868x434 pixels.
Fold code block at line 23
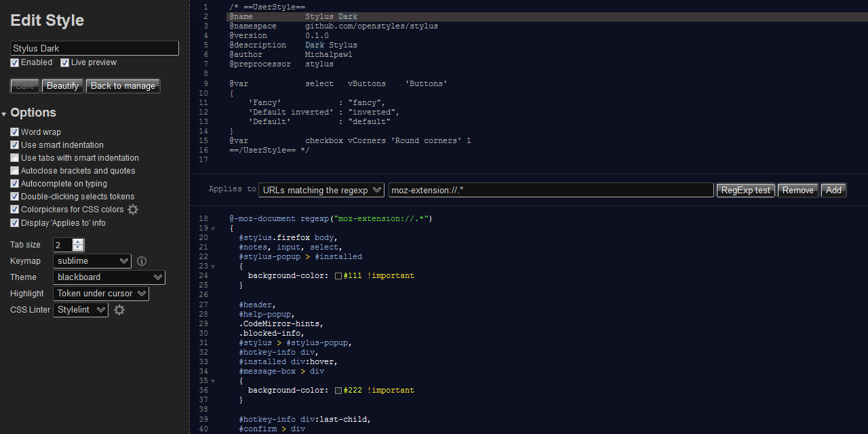pos(213,267)
